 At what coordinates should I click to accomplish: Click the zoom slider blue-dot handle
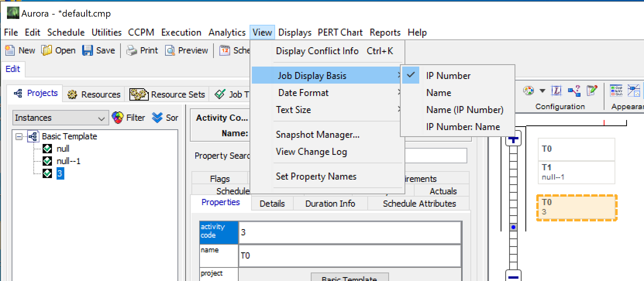513,227
